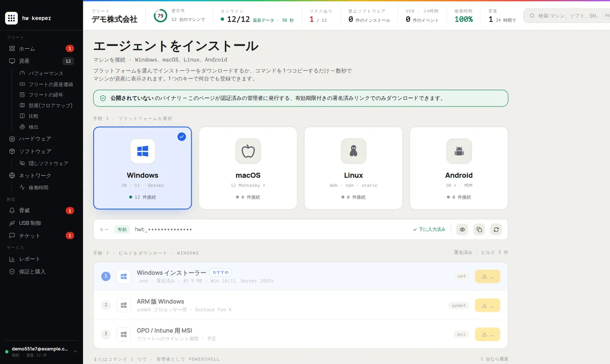Viewport: 610px width, 364px height.
Task: Open USB 制御 in the sidebar
Action: [x=41, y=223]
